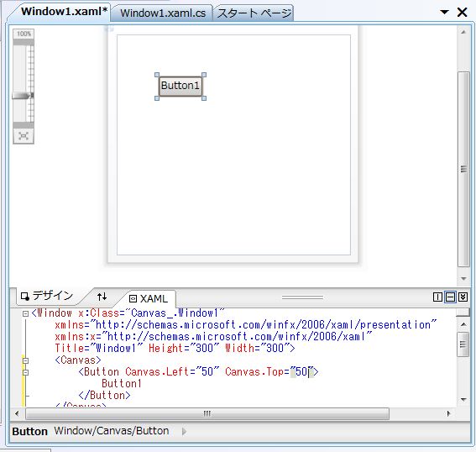Click the Height="300" attribute
Image resolution: width=476 pixels, height=452 pixels.
(184, 348)
